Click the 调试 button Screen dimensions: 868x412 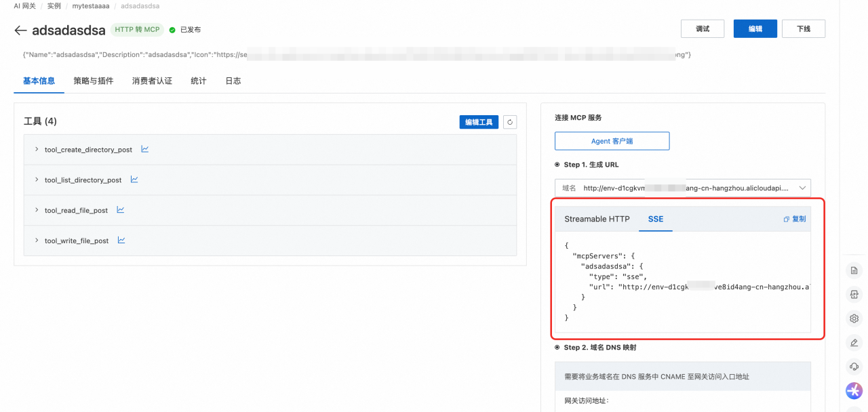pos(703,28)
